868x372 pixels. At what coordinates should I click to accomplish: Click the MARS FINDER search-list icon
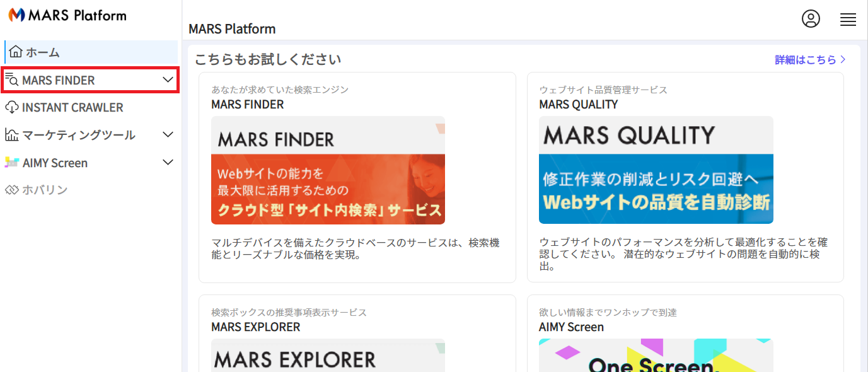12,80
